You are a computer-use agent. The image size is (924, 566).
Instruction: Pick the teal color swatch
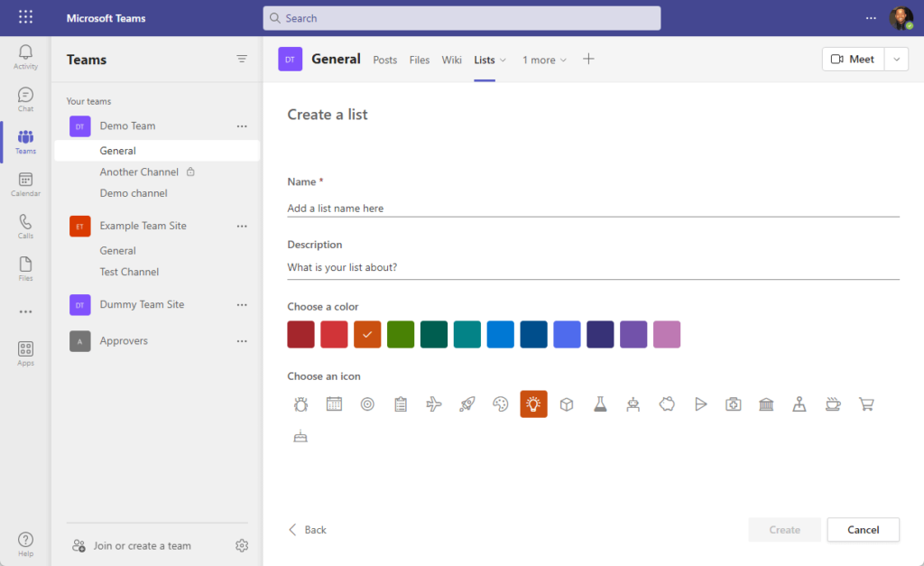point(467,334)
